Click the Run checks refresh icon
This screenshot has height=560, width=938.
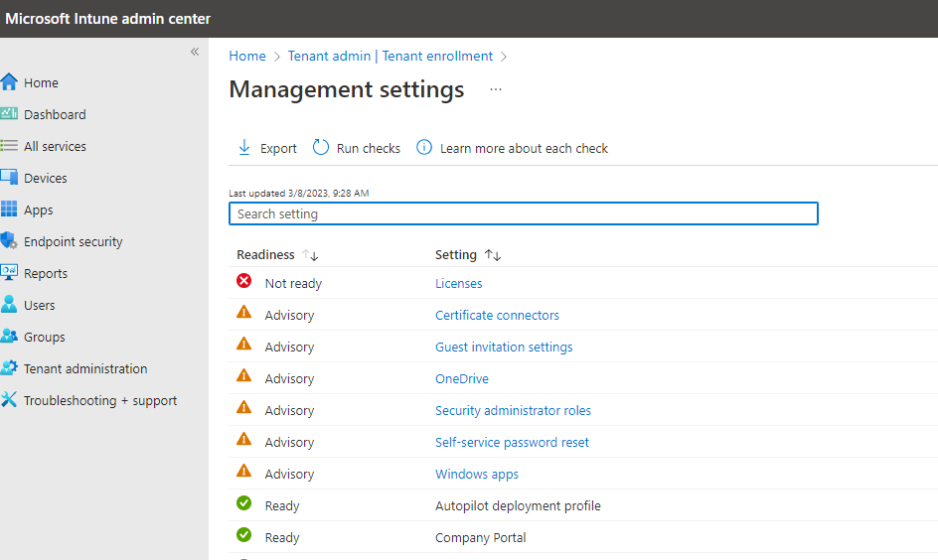coord(321,147)
